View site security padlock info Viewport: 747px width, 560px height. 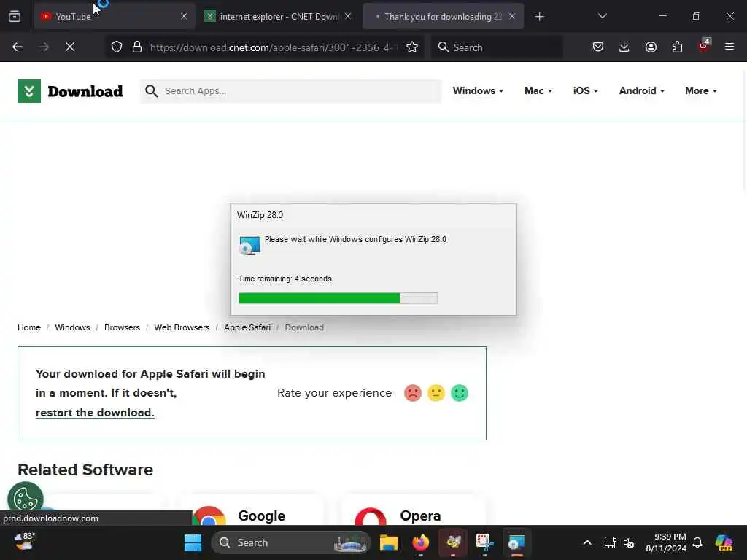tap(137, 47)
